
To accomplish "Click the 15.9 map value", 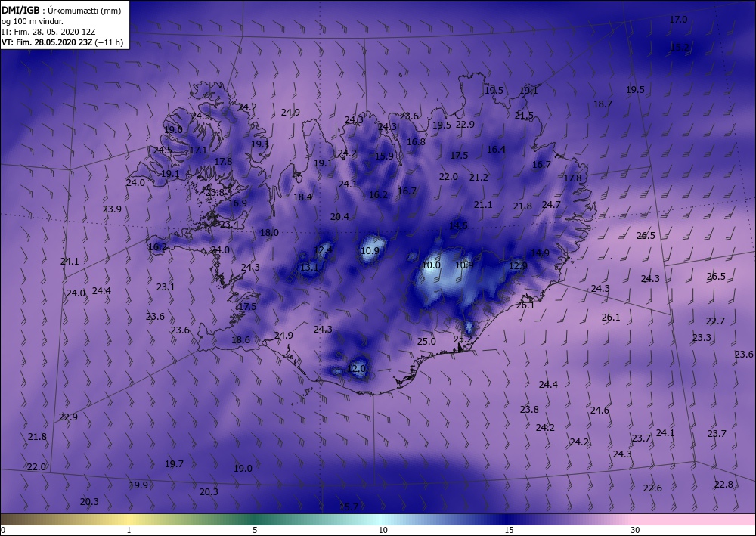I will [384, 156].
